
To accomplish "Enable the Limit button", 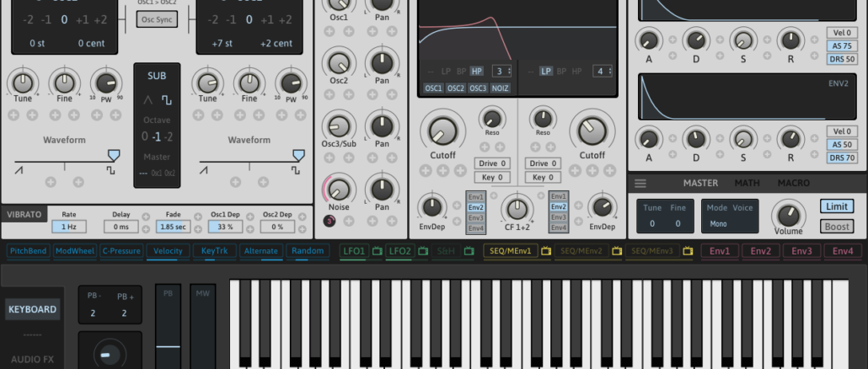I will click(837, 206).
